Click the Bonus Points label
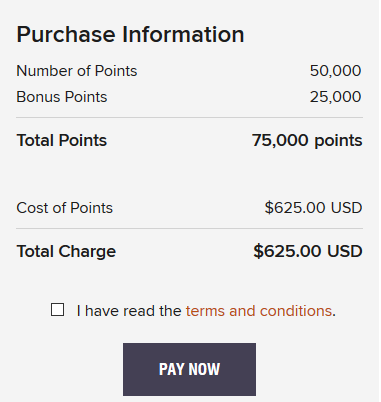This screenshot has width=381, height=402. (x=62, y=97)
